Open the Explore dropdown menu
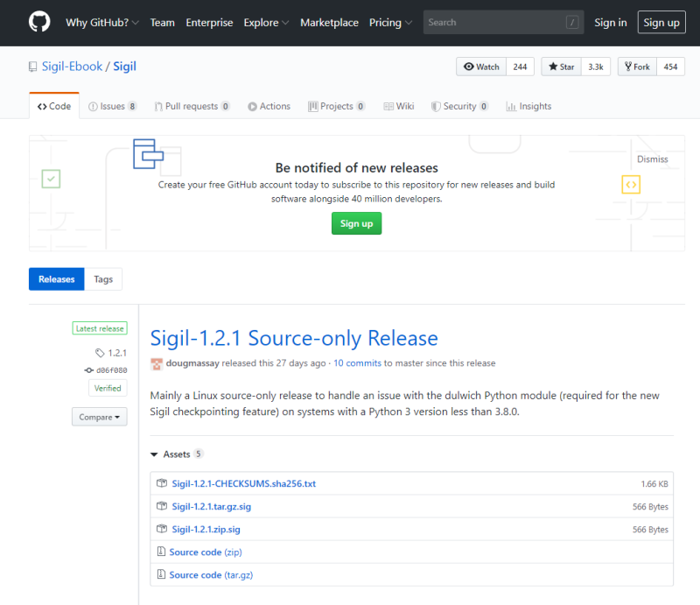 click(266, 23)
